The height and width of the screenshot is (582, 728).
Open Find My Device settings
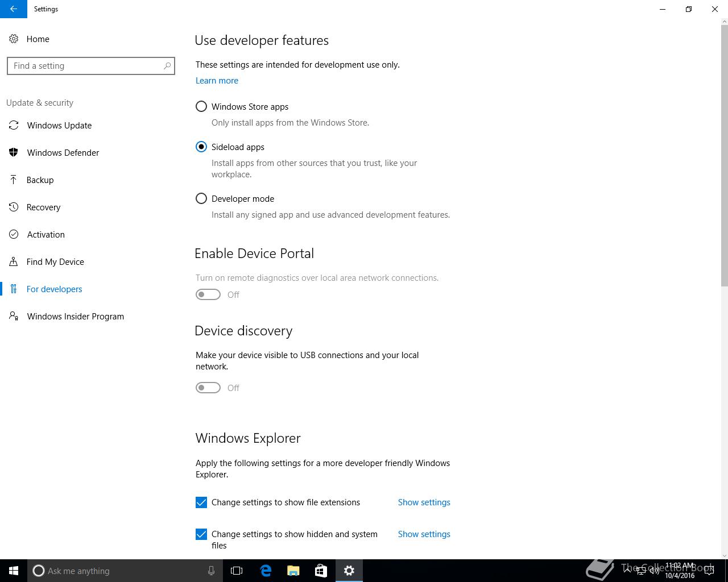point(91,261)
